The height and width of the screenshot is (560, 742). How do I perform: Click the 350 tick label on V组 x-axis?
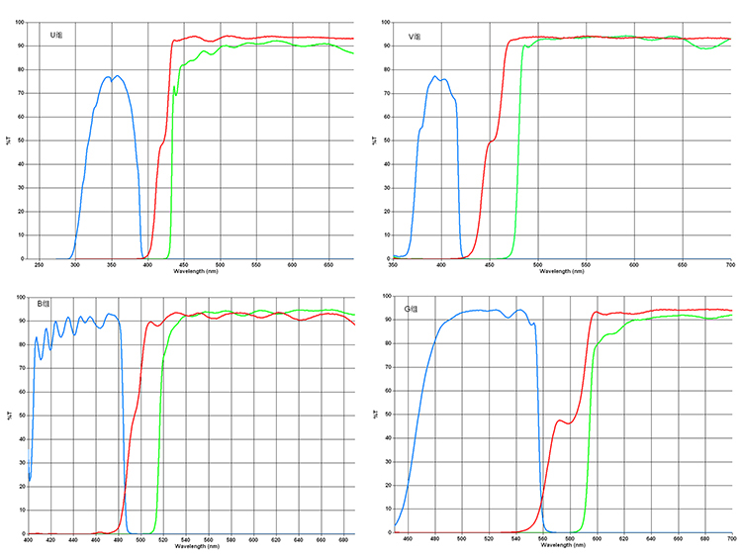[394, 265]
